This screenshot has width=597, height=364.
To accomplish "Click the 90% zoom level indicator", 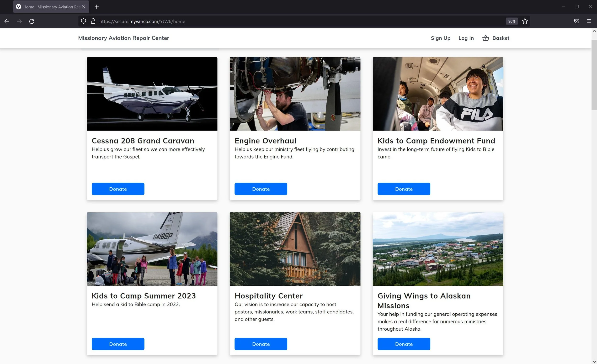I will (512, 21).
